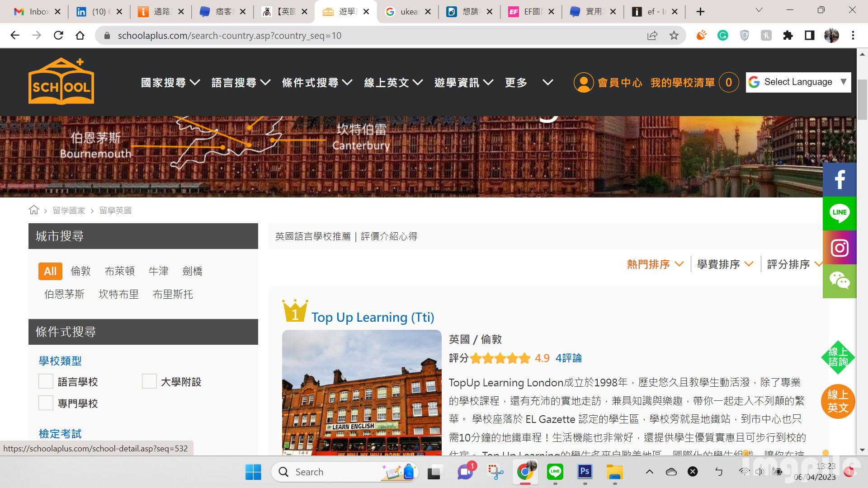
Task: Open the WeChat sidebar icon
Action: click(x=840, y=281)
